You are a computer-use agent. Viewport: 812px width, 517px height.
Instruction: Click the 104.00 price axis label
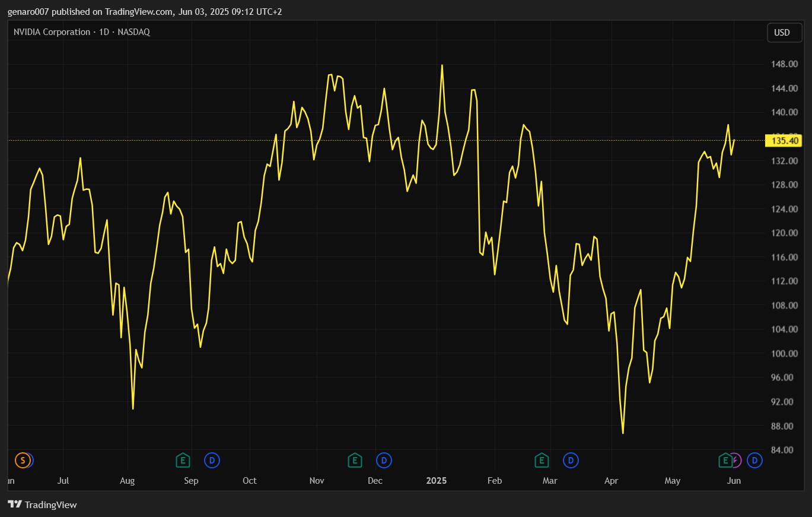click(x=784, y=329)
